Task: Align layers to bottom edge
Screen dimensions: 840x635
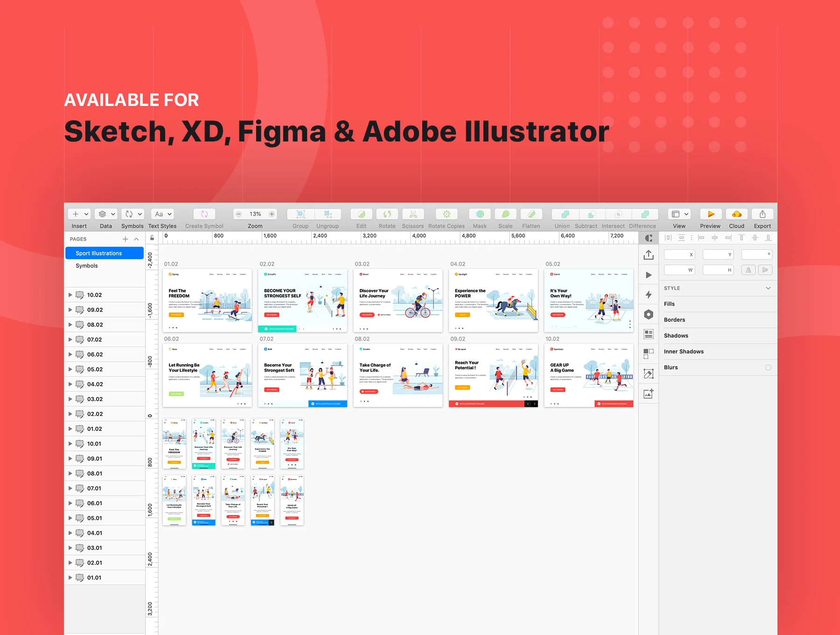Action: [x=768, y=238]
